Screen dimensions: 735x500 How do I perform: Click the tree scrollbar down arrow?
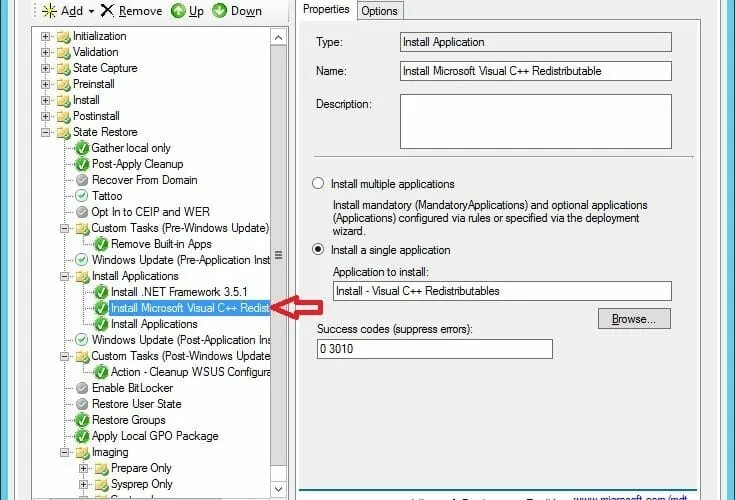point(278,489)
